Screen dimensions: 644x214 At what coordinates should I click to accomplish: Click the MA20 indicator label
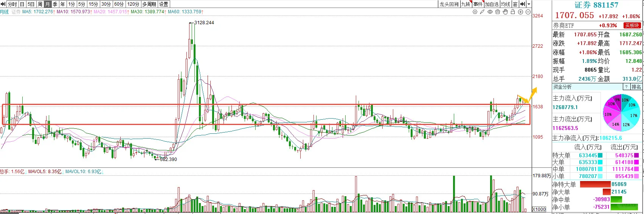(x=111, y=12)
